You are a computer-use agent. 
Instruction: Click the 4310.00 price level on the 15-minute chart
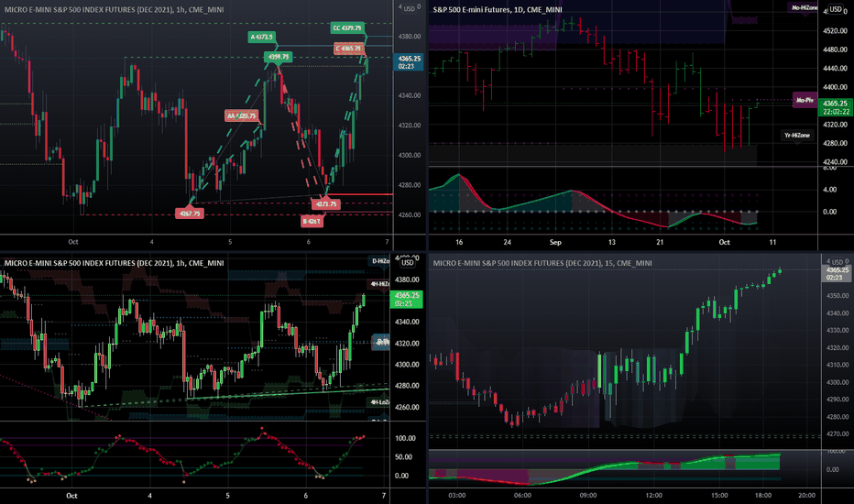[x=838, y=365]
